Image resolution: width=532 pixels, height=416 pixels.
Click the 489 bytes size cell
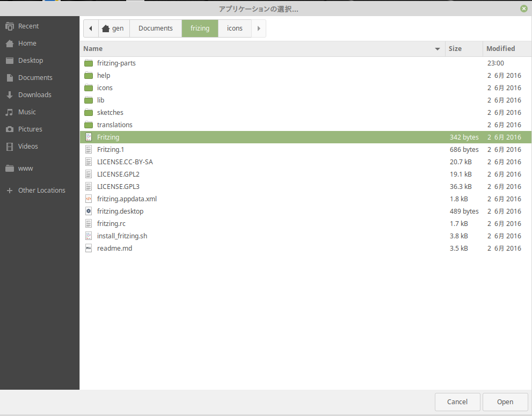[x=464, y=211]
